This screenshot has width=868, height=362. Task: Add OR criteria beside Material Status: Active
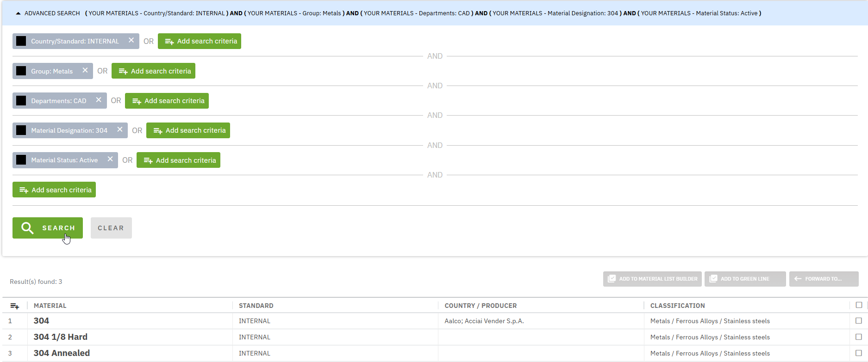(178, 160)
